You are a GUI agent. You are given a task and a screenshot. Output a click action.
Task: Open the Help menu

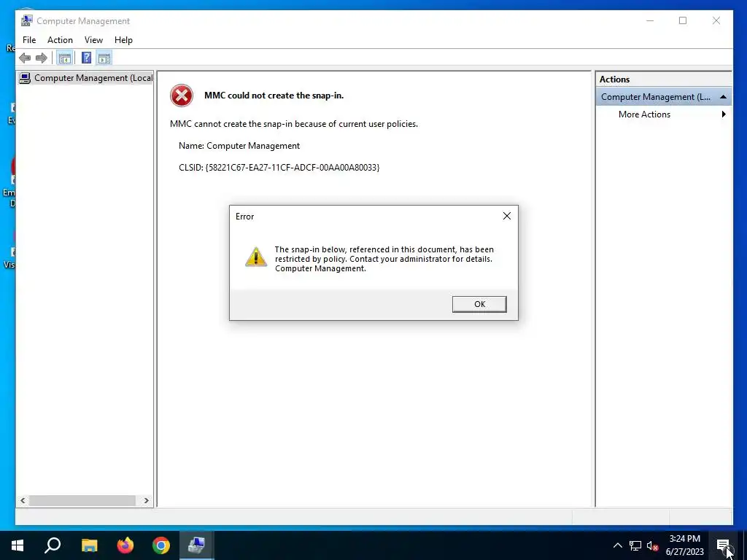[x=123, y=40]
